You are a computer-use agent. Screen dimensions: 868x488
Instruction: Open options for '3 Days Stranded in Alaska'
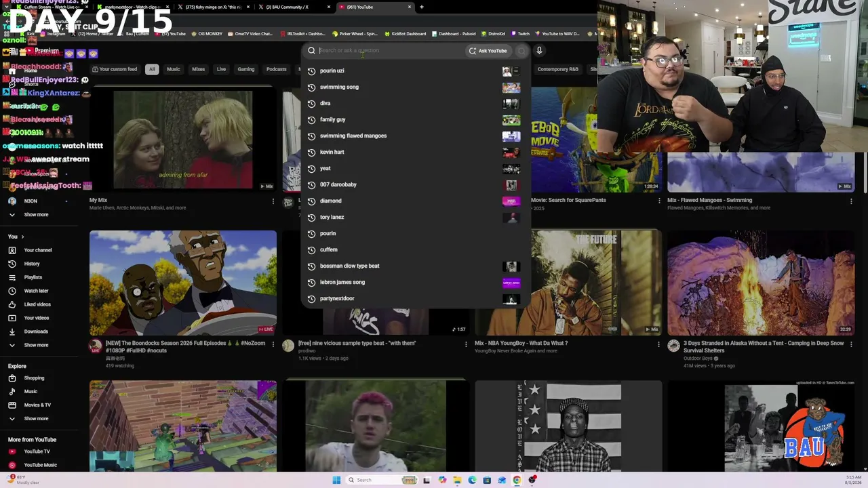(x=851, y=344)
